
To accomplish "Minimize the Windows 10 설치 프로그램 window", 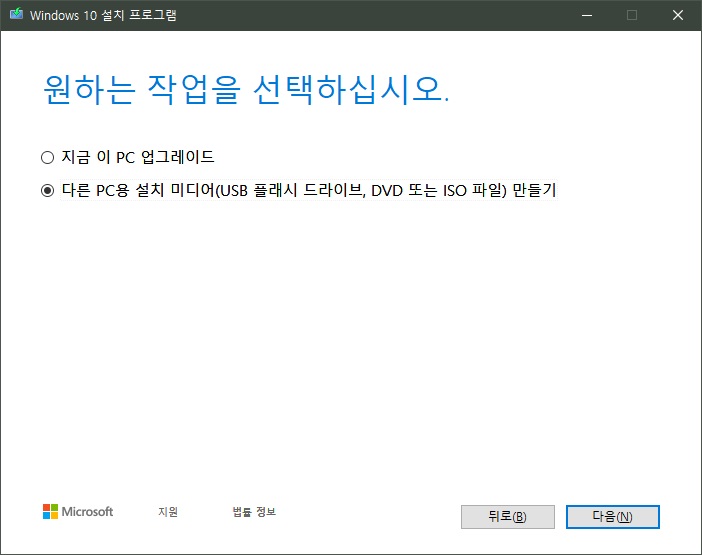I will pyautogui.click(x=587, y=15).
